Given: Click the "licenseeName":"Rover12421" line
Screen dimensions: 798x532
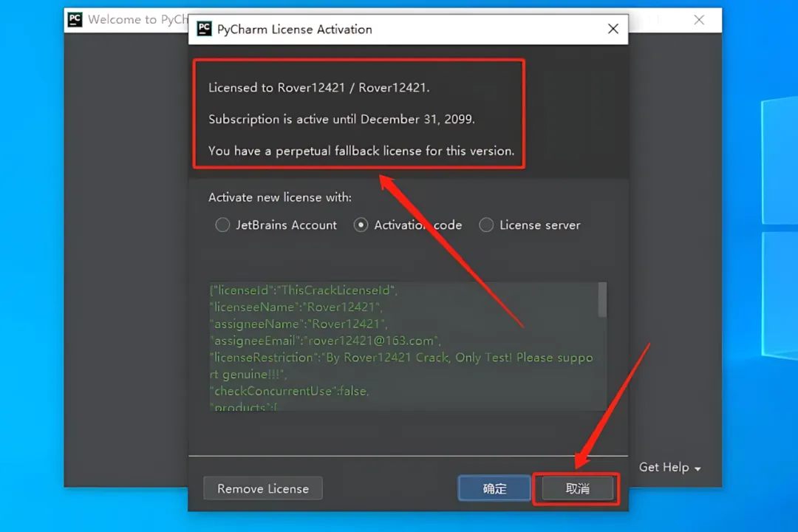Looking at the screenshot, I should [296, 307].
